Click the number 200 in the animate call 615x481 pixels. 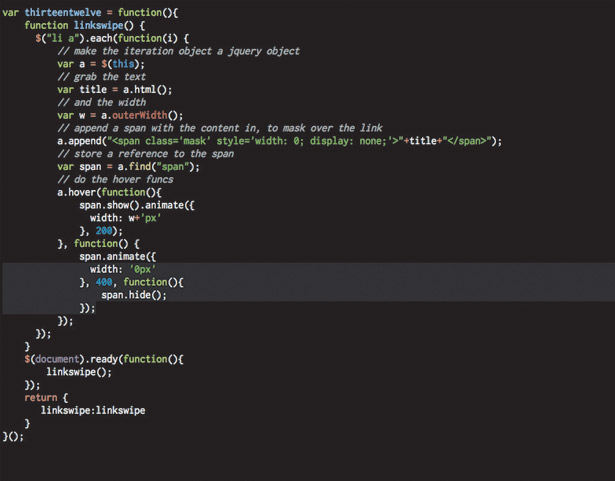click(x=104, y=231)
